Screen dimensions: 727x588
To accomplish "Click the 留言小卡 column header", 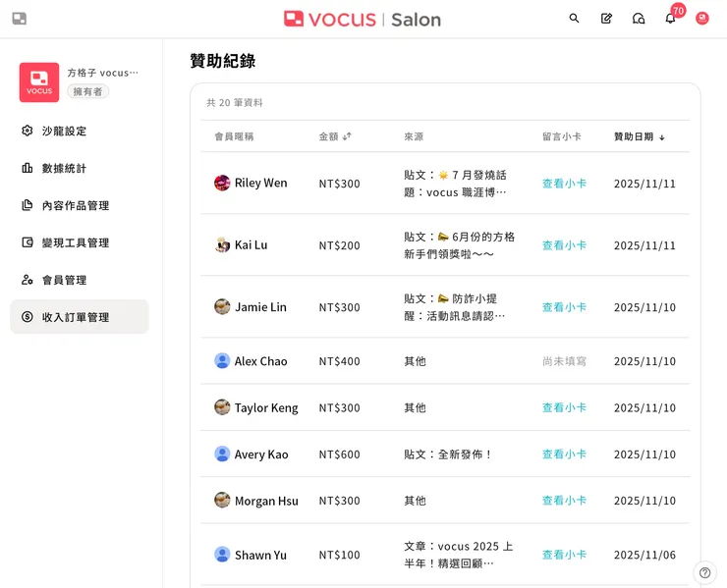I will pos(562,136).
